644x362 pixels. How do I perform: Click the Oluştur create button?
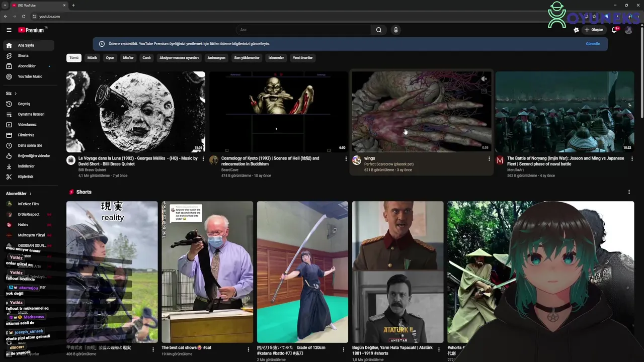(594, 30)
